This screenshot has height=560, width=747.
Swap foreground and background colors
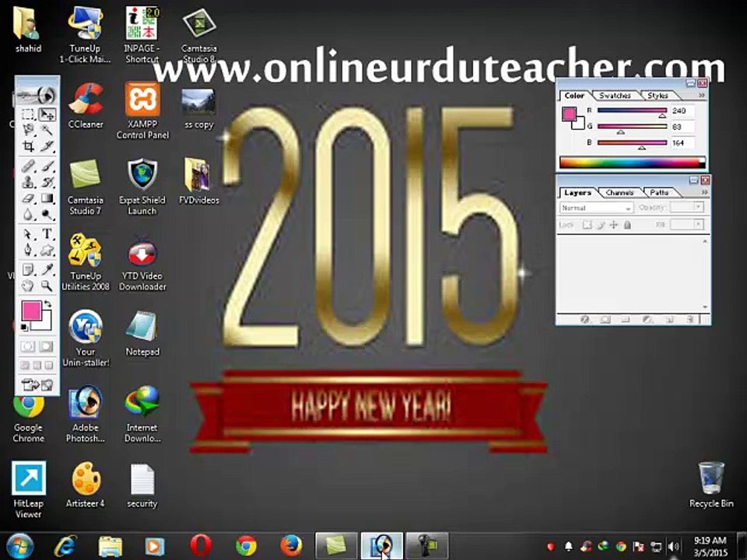[x=47, y=304]
